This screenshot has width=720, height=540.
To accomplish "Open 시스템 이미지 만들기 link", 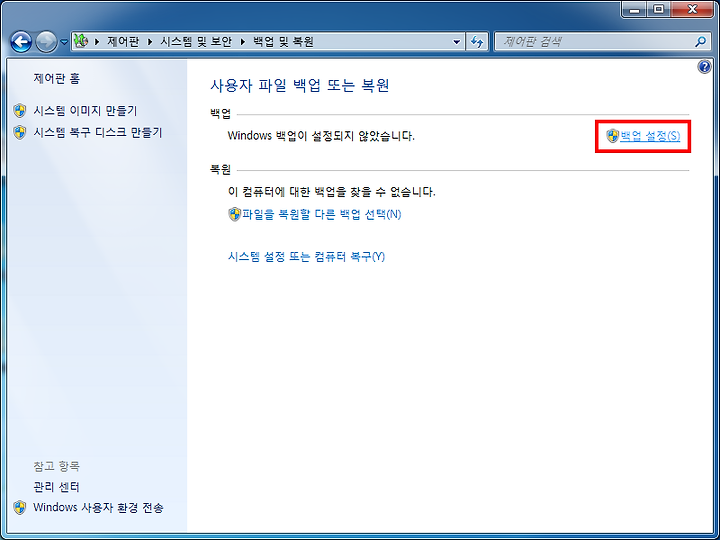I will (x=85, y=111).
